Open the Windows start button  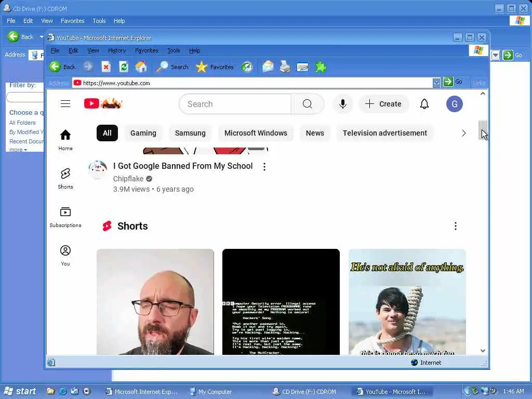click(20, 391)
